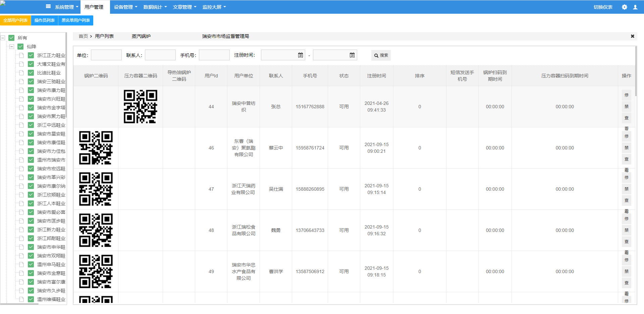The width and height of the screenshot is (644, 314).
Task: Toggle checkbox for 浙江中远鞋业
Action: 31,125
